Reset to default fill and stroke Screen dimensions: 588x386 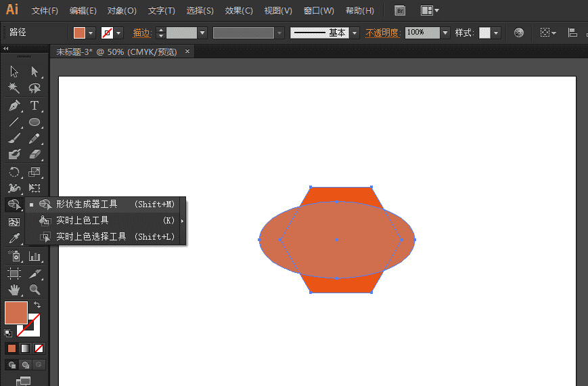(8, 333)
